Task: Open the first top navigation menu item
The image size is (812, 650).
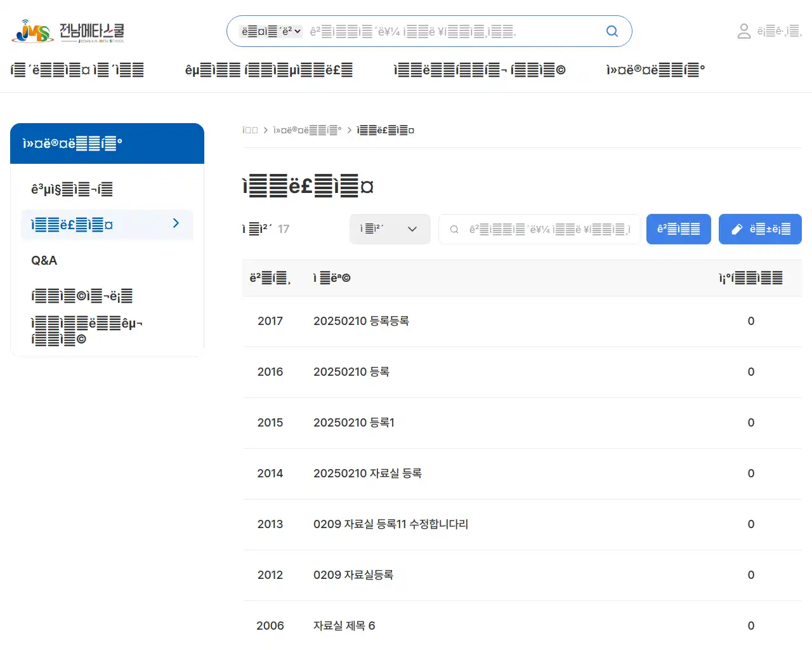Action: point(77,70)
